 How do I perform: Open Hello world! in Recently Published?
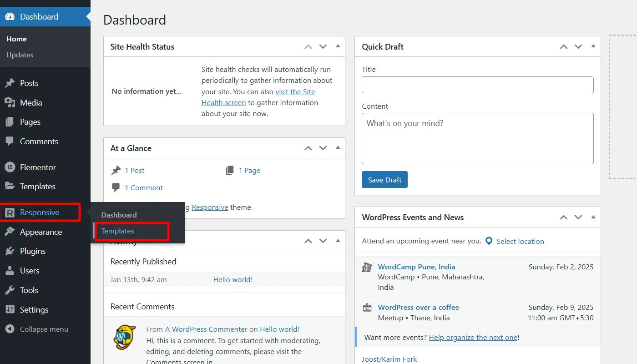pyautogui.click(x=233, y=280)
